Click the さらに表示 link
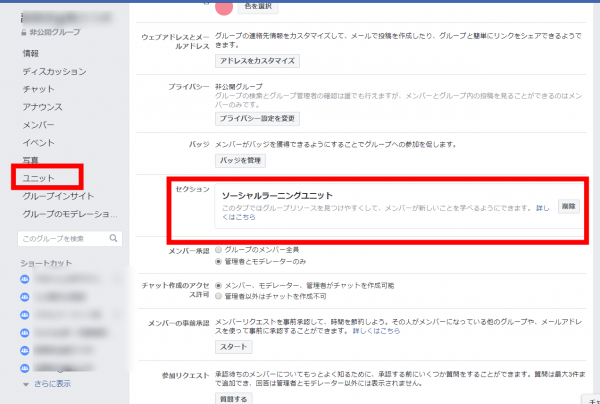Viewport: 600px width, 404px height. tap(52, 384)
